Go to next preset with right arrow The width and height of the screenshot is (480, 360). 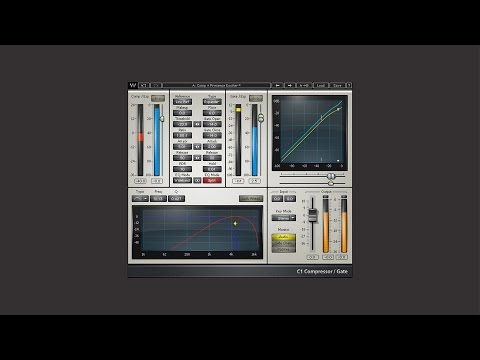tap(289, 85)
